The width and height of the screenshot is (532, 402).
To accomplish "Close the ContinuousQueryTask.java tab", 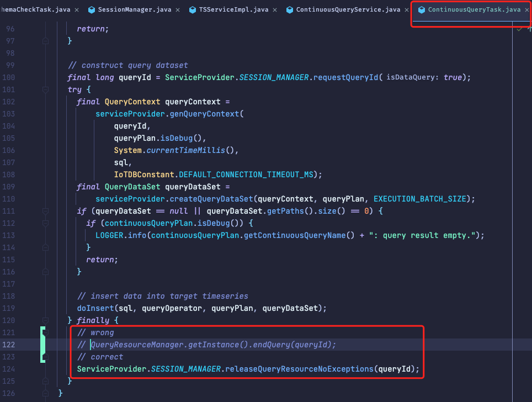I will tap(527, 10).
